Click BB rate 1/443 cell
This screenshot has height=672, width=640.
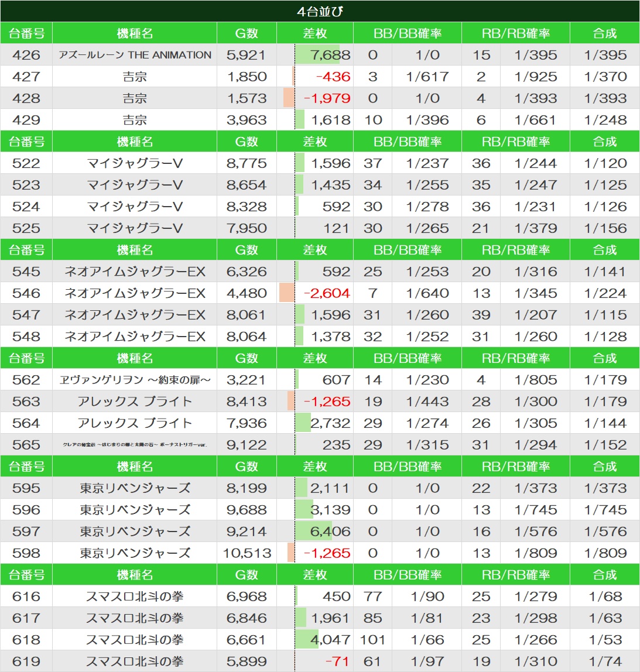pos(427,402)
